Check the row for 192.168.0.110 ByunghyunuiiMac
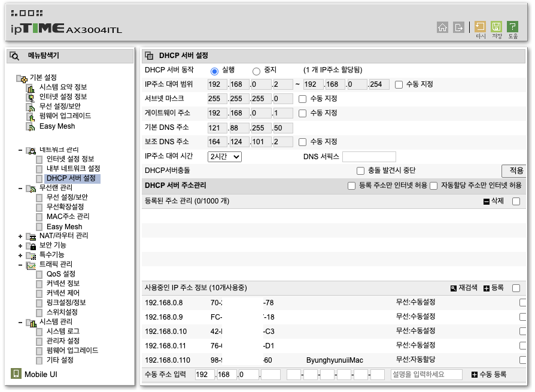 click(x=522, y=360)
